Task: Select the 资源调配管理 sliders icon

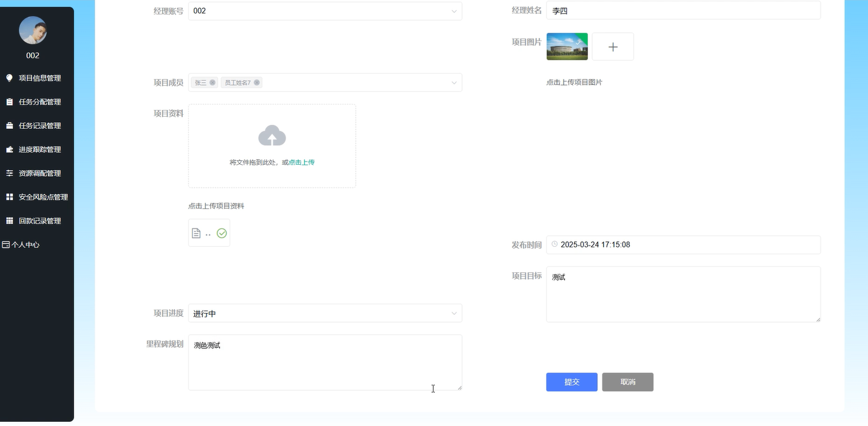Action: [9, 173]
